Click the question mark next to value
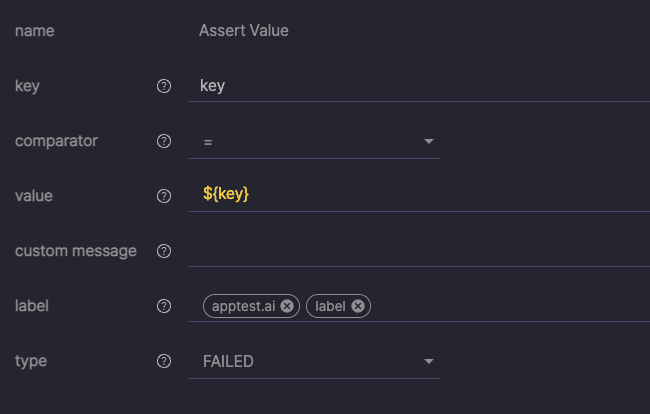Image resolution: width=650 pixels, height=414 pixels. point(164,196)
